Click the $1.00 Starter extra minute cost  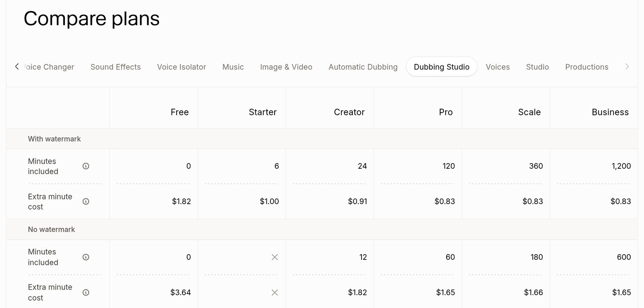click(269, 201)
